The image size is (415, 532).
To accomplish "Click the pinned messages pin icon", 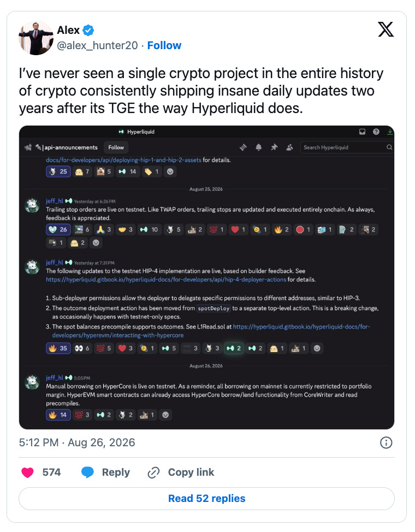I will click(274, 147).
